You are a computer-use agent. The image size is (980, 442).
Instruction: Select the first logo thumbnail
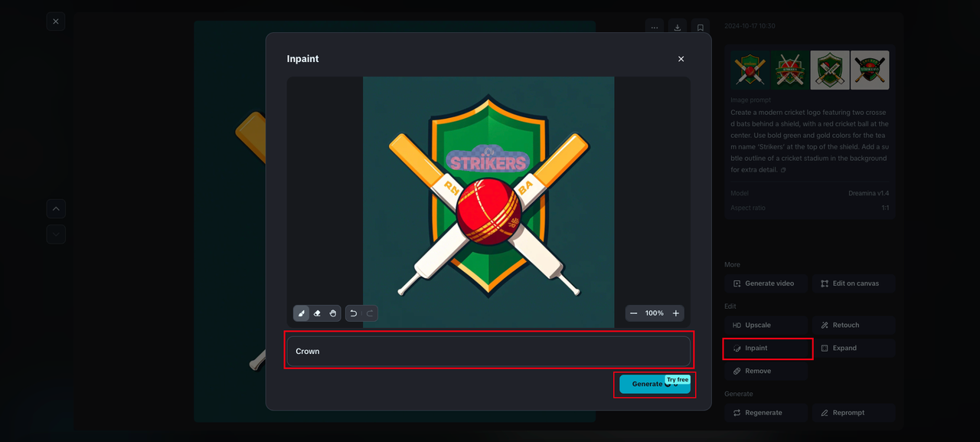(x=750, y=70)
